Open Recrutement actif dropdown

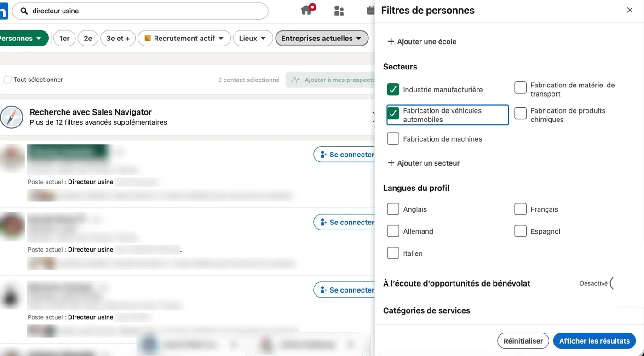point(184,38)
